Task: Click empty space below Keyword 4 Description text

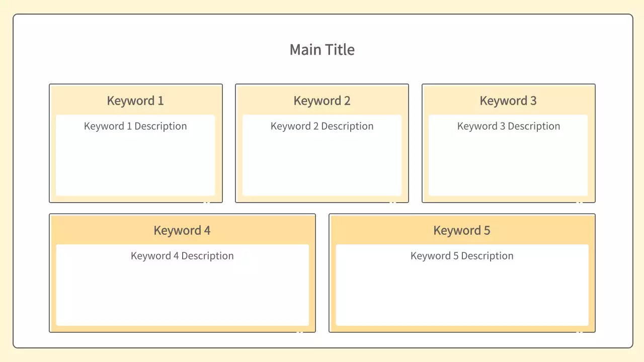Action: coord(182,297)
